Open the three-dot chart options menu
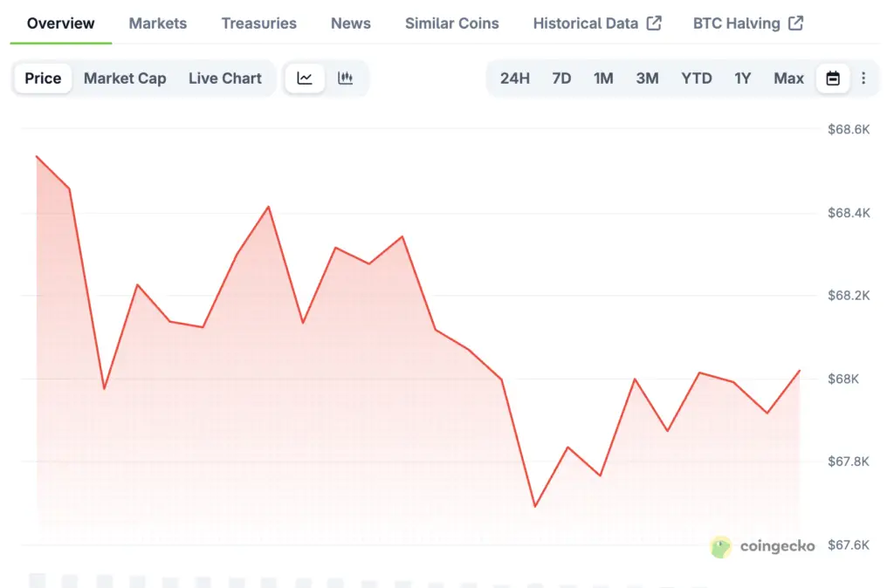894x588 pixels. (x=863, y=79)
